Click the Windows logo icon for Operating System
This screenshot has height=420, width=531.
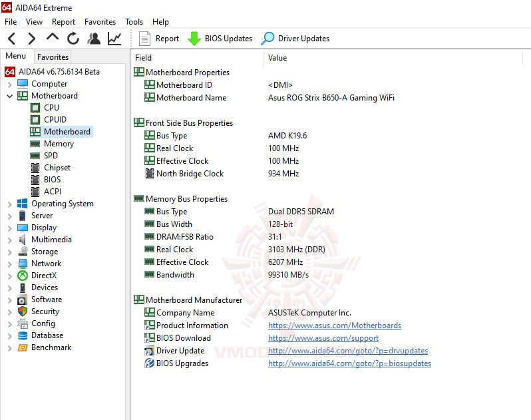click(x=23, y=204)
